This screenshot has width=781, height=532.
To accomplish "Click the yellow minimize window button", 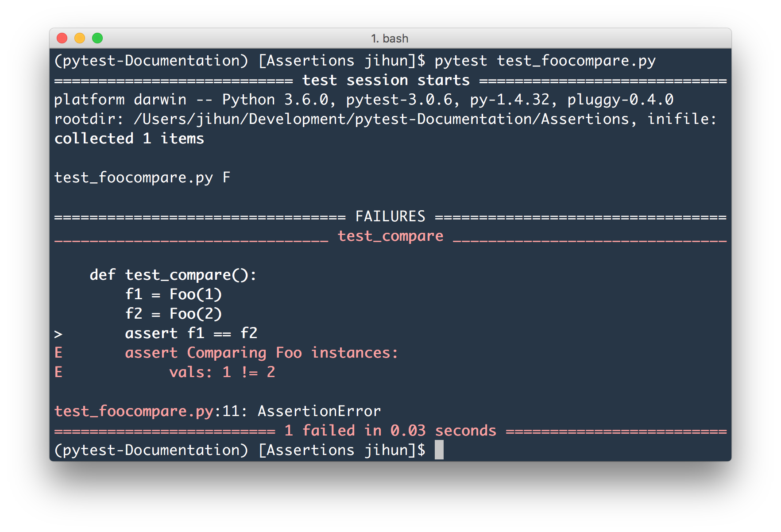I will click(x=80, y=39).
